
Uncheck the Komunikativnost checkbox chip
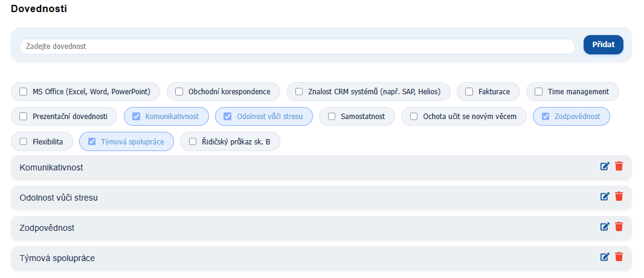pyautogui.click(x=137, y=117)
